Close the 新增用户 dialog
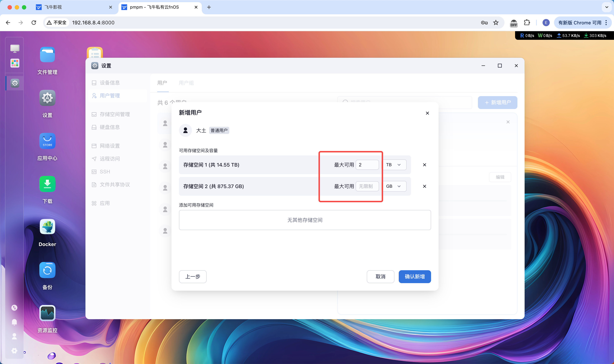The width and height of the screenshot is (614, 364). (x=427, y=113)
